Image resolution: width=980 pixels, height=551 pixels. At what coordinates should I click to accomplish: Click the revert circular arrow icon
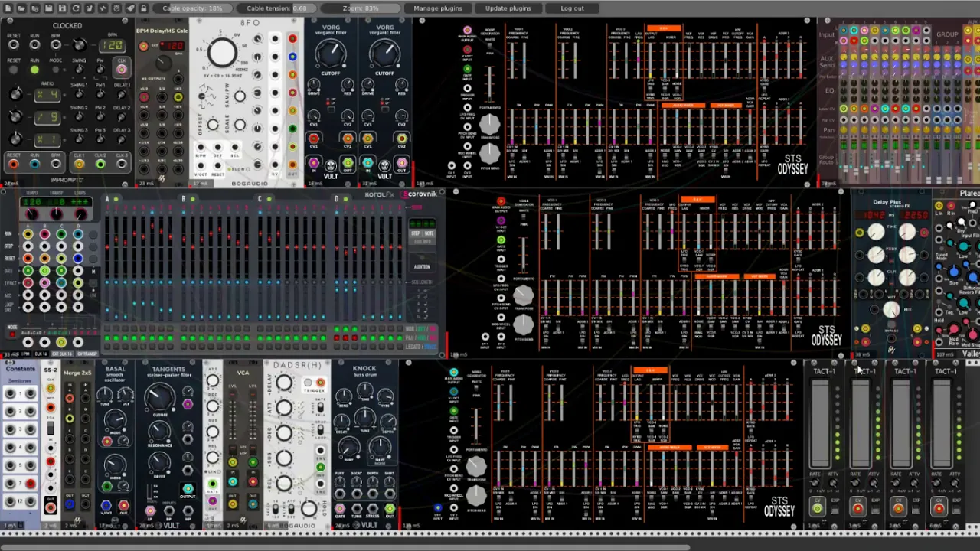coord(76,8)
